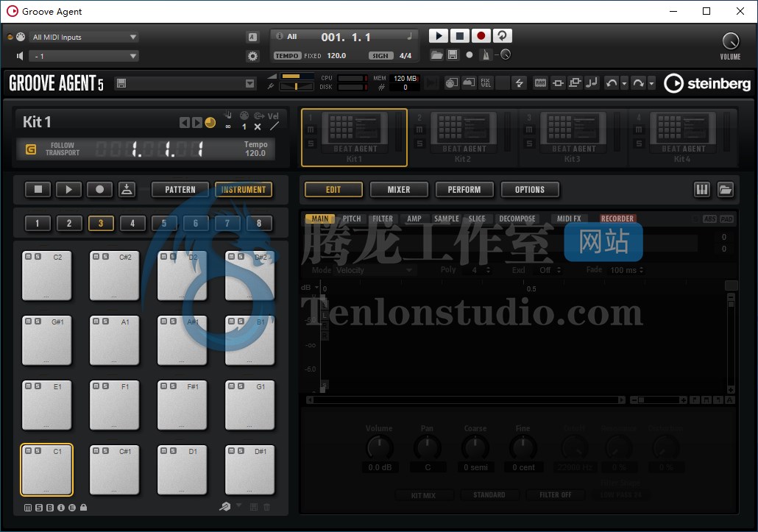
Task: Click the red Record button in top transport
Action: point(481,36)
